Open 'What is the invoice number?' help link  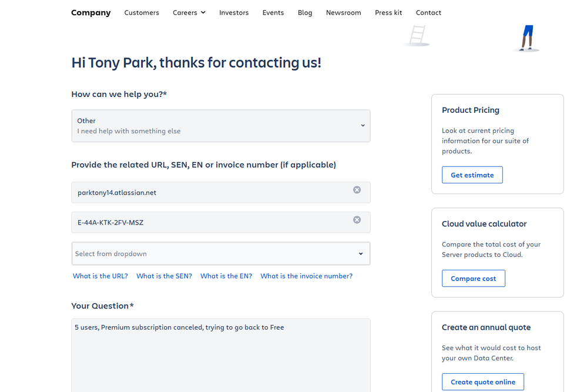[x=306, y=276]
